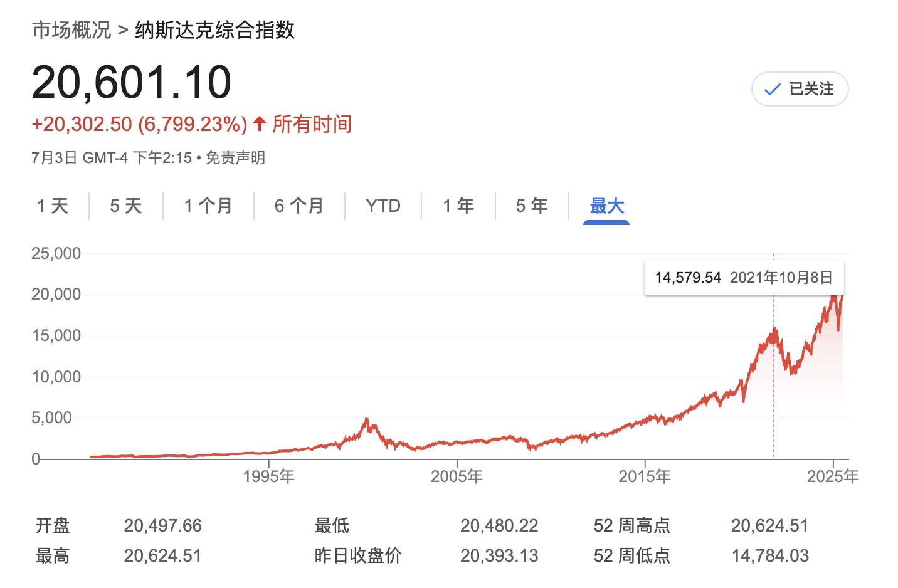Click the 10,000 y-axis label
This screenshot has width=898, height=588.
(x=56, y=377)
